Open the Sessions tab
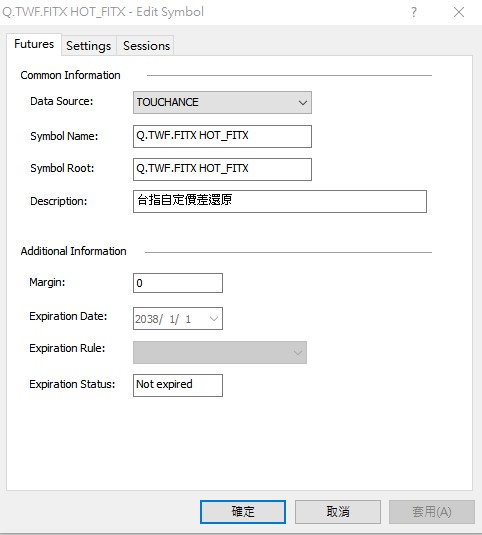The height and width of the screenshot is (535, 482). point(146,45)
